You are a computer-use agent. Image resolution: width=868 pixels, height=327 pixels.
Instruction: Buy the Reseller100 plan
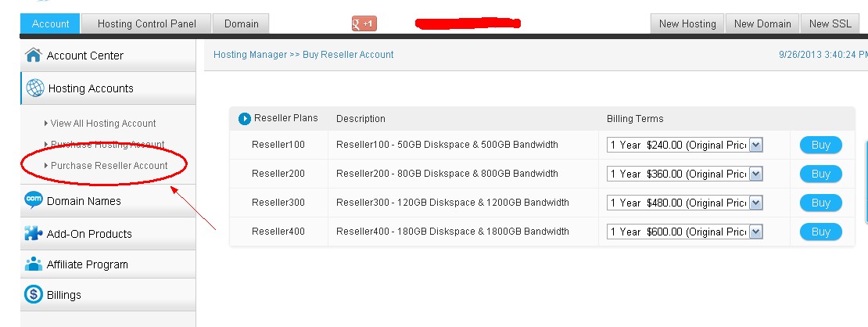click(820, 145)
